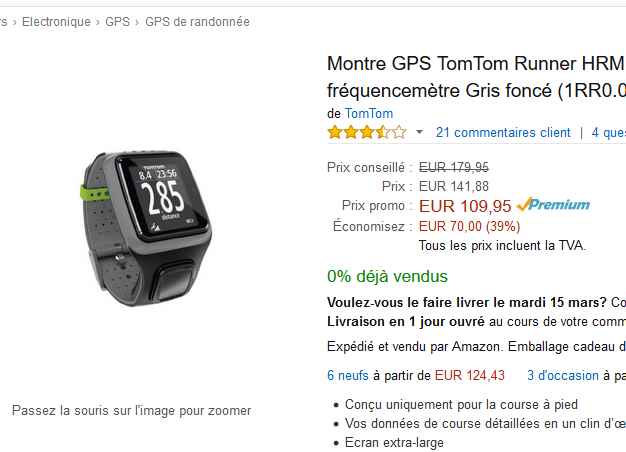This screenshot has height=452, width=626.
Task: Expand the rating breakdown dropdown arrow
Action: [x=419, y=132]
